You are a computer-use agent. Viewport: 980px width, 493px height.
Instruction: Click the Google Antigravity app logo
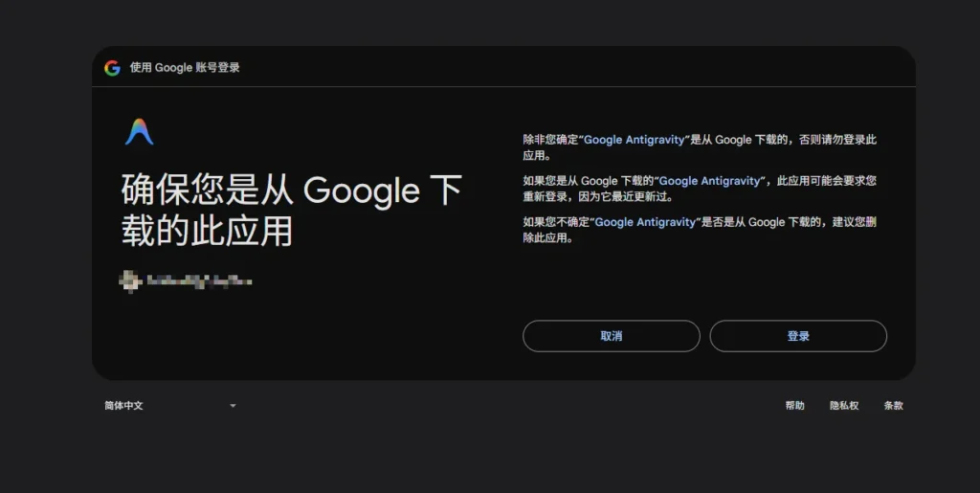coord(139,132)
